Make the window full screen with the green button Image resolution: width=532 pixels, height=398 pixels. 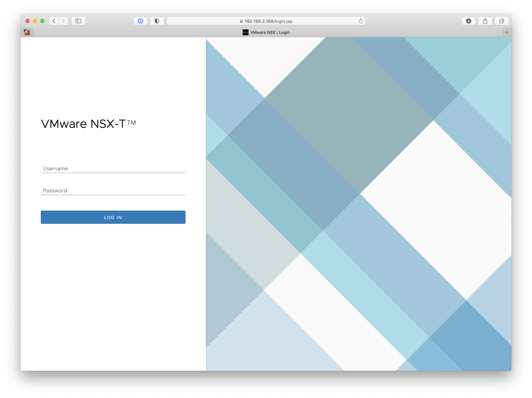pos(42,21)
